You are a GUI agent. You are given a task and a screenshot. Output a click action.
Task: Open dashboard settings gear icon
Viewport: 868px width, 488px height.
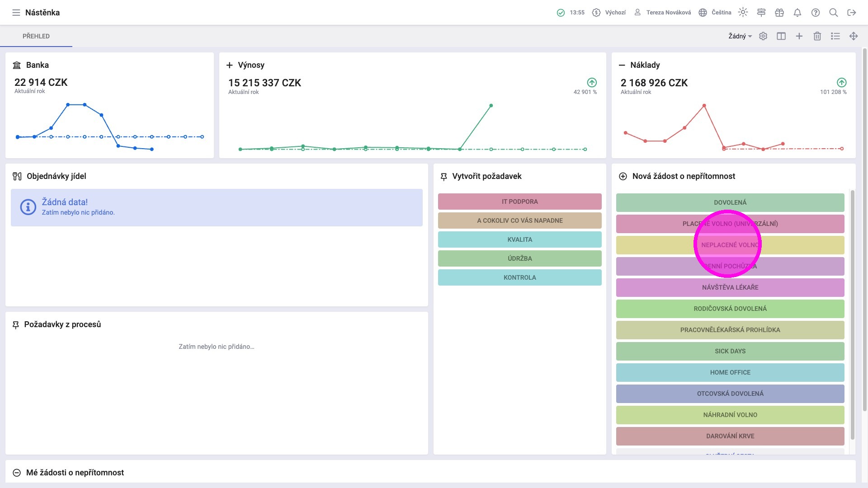[x=763, y=36]
